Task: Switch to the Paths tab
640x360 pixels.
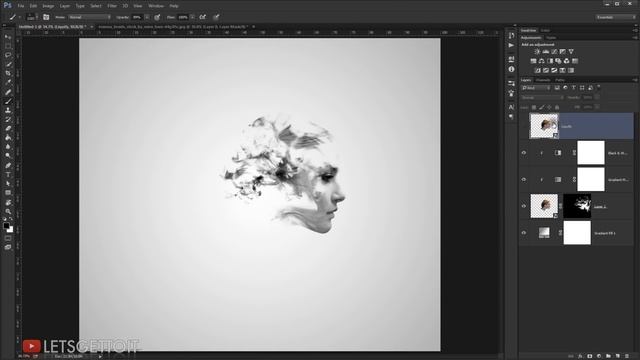Action: click(560, 80)
